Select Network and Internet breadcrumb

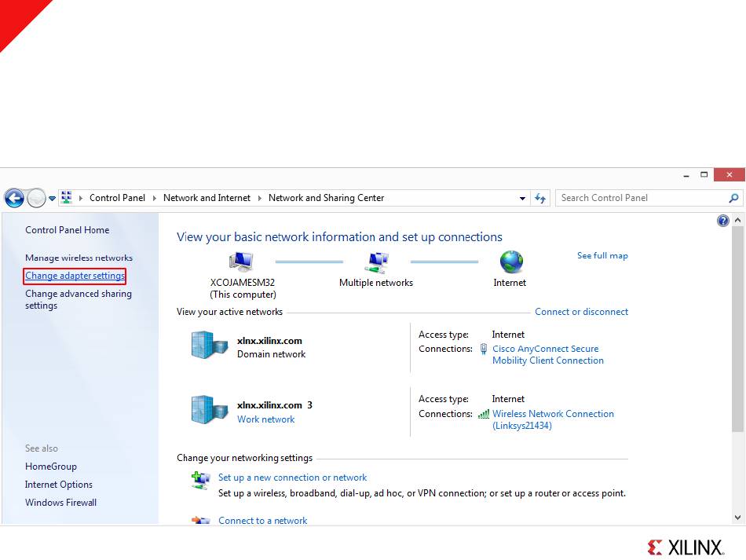tap(207, 198)
